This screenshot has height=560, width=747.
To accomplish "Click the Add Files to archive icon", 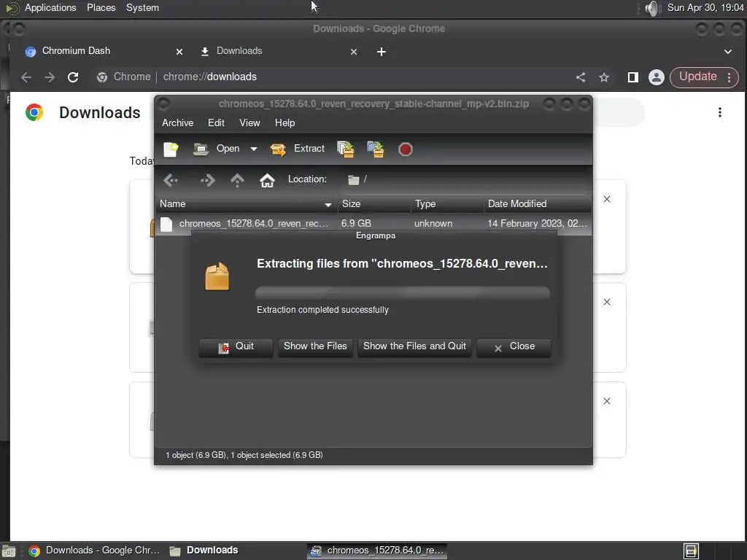I will (346, 149).
